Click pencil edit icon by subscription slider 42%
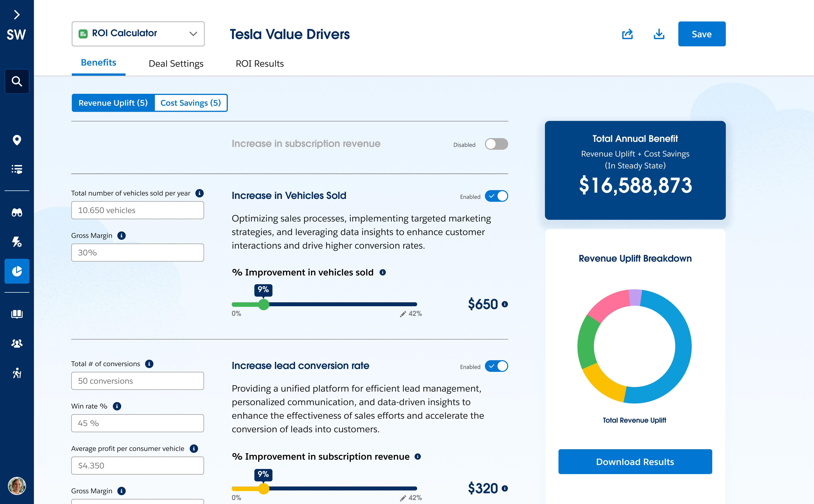814x504 pixels. pyautogui.click(x=403, y=498)
